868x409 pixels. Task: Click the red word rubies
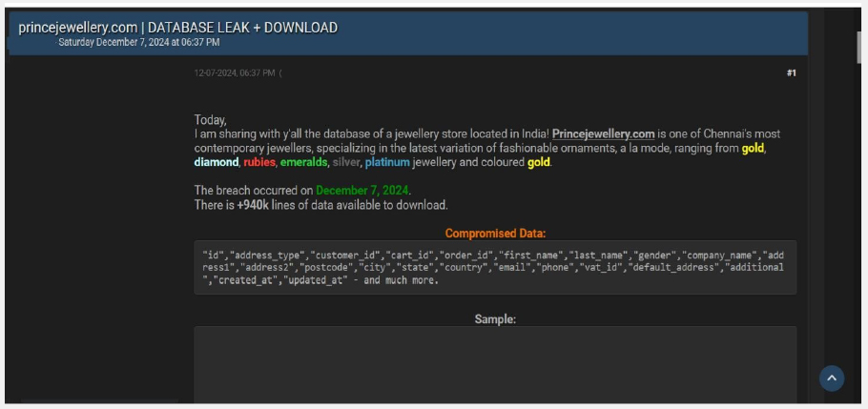259,163
